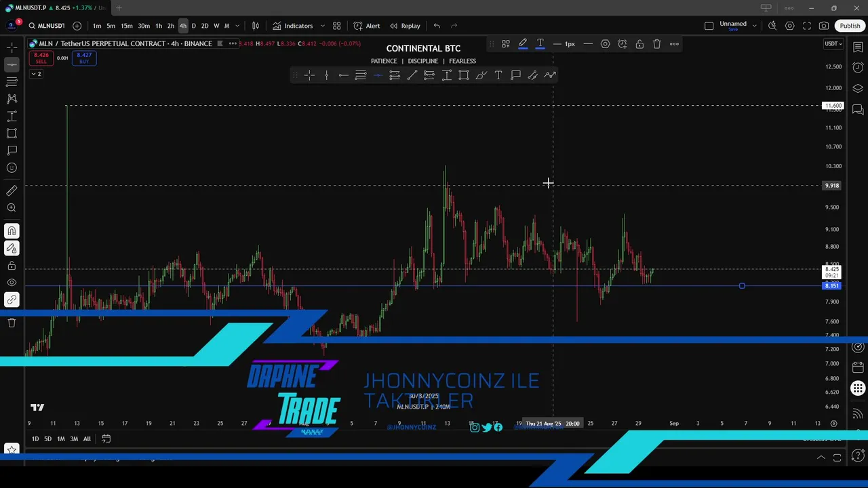Screen dimensions: 868x488
Task: Open the quick search icon in top bar
Action: (x=772, y=26)
